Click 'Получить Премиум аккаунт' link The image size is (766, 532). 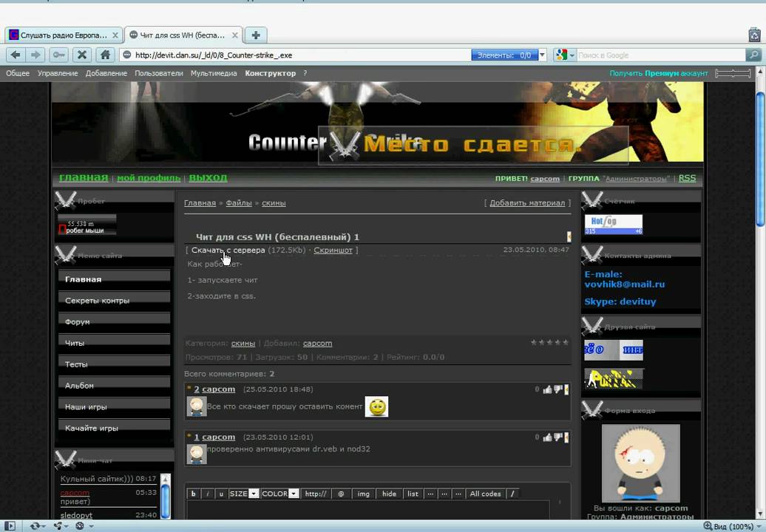(659, 73)
